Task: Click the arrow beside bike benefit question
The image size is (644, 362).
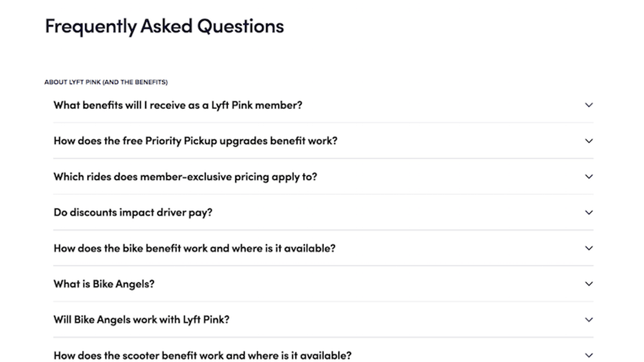Action: click(589, 248)
